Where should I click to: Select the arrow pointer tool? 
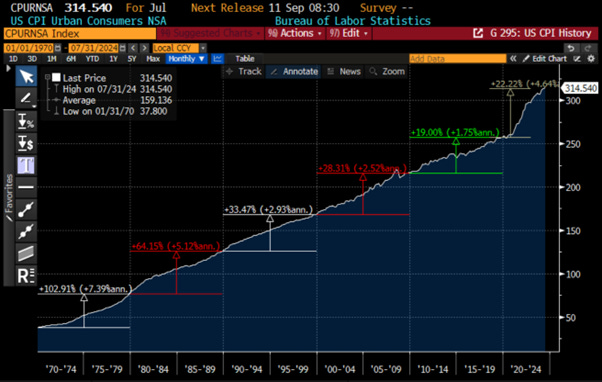[x=26, y=76]
